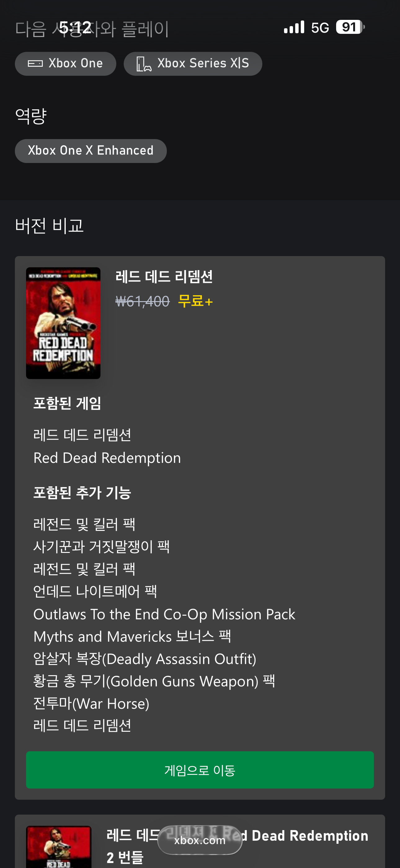Open the Red Dead Redemption 2 bundle thumbnail

click(59, 847)
